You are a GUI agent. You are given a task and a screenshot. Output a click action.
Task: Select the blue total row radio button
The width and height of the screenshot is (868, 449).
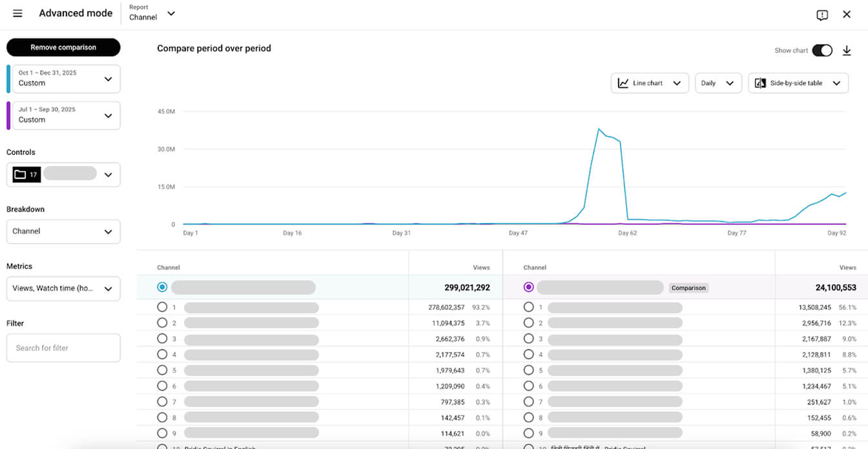pos(162,287)
